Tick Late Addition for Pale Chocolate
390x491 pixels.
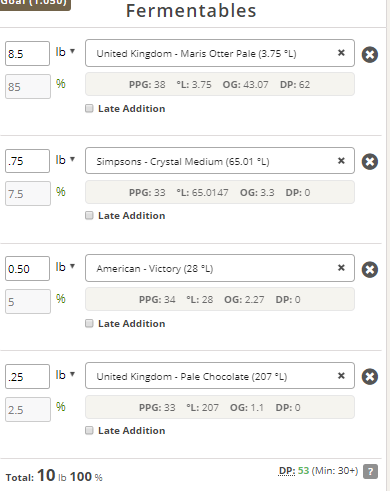tap(89, 430)
